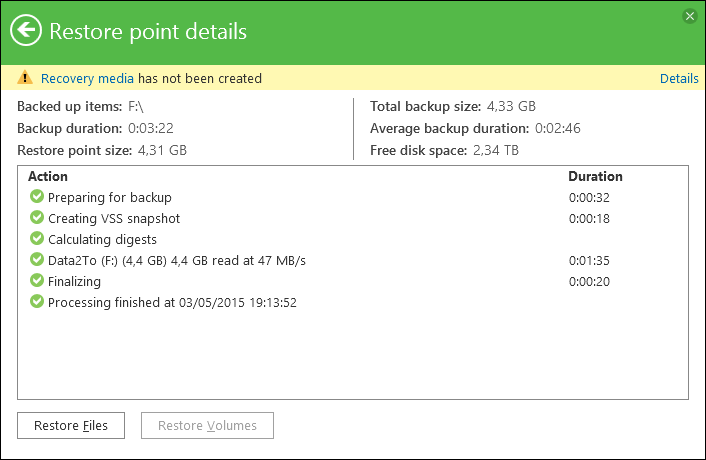Click the recovery media warning icon

pyautogui.click(x=25, y=78)
